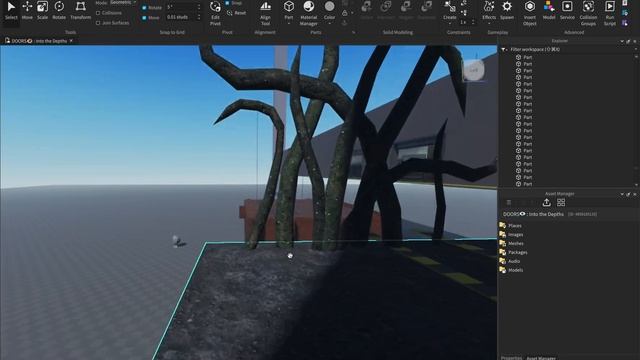The image size is (640, 360).
Task: Open the Models folder
Action: tap(511, 270)
